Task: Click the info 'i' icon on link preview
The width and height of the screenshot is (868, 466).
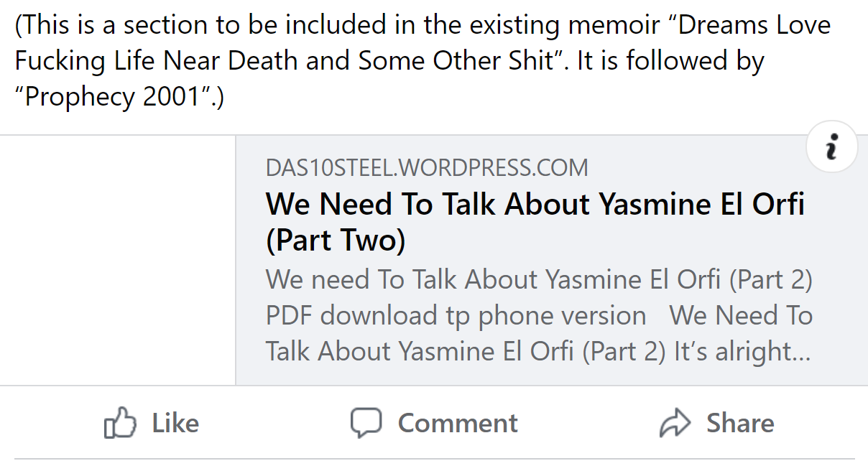Action: (832, 147)
